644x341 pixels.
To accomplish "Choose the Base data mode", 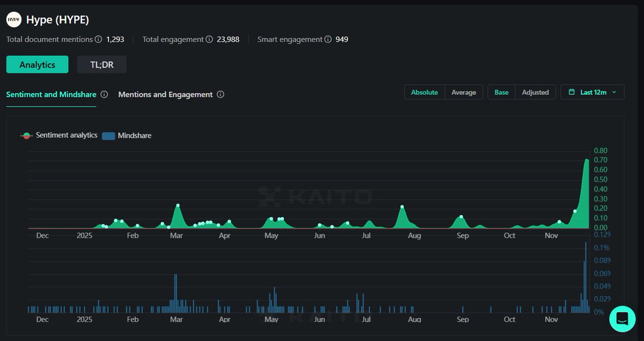I will point(501,92).
